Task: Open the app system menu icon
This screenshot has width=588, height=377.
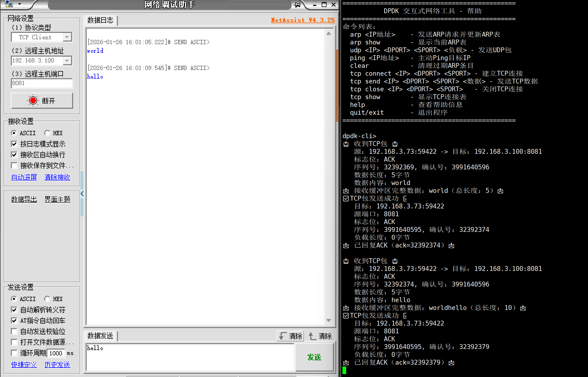Action: 9,4
